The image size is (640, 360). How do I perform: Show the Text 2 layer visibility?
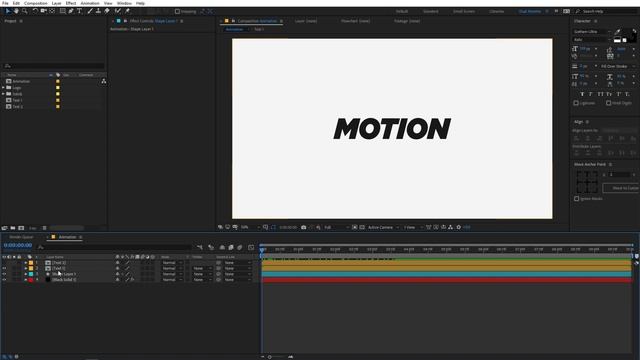coord(4,263)
